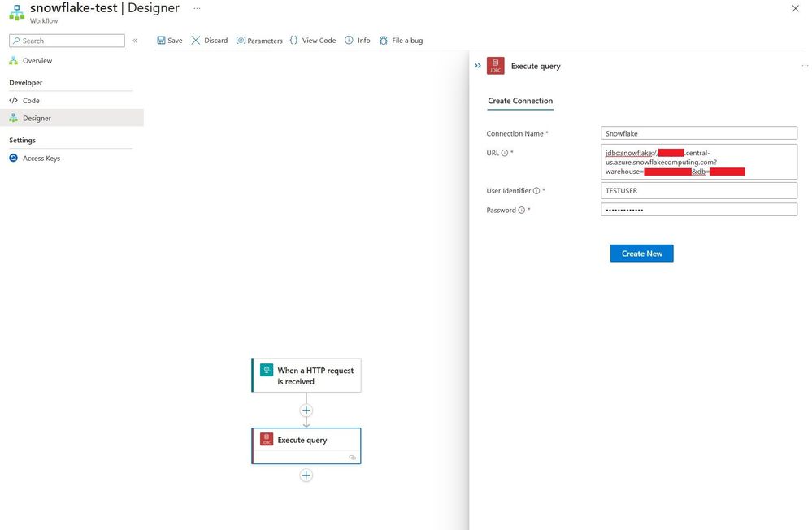Edit the JDBC URL field
The width and height of the screenshot is (812, 530).
point(699,162)
